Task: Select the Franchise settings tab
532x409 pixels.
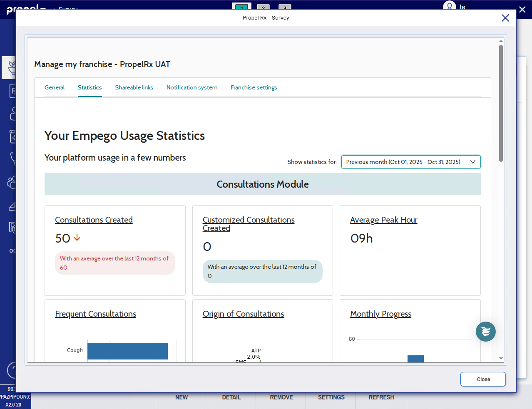Action: pyautogui.click(x=254, y=87)
